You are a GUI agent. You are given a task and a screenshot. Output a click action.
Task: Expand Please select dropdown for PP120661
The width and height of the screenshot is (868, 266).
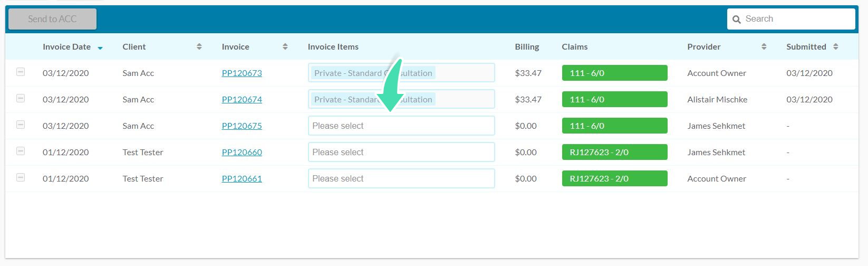(x=401, y=178)
